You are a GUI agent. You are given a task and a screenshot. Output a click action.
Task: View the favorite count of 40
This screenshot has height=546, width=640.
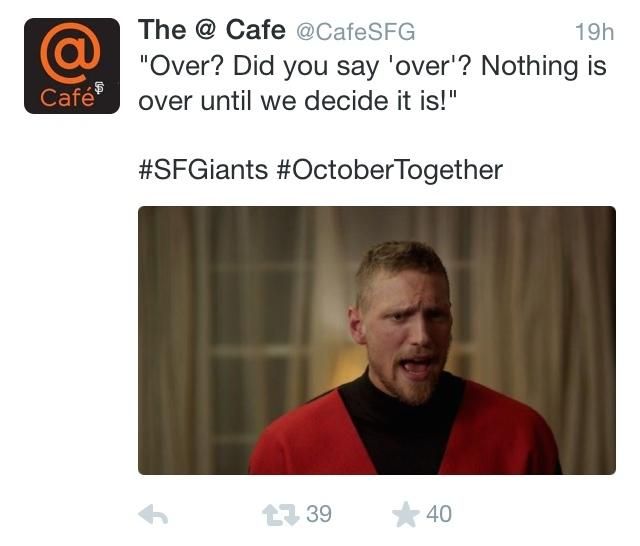439,514
